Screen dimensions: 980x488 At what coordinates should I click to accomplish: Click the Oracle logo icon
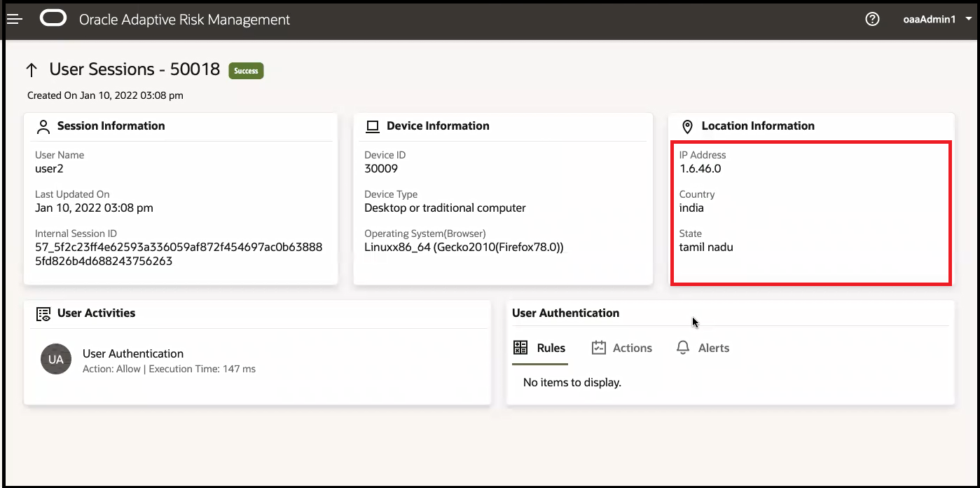click(x=53, y=19)
